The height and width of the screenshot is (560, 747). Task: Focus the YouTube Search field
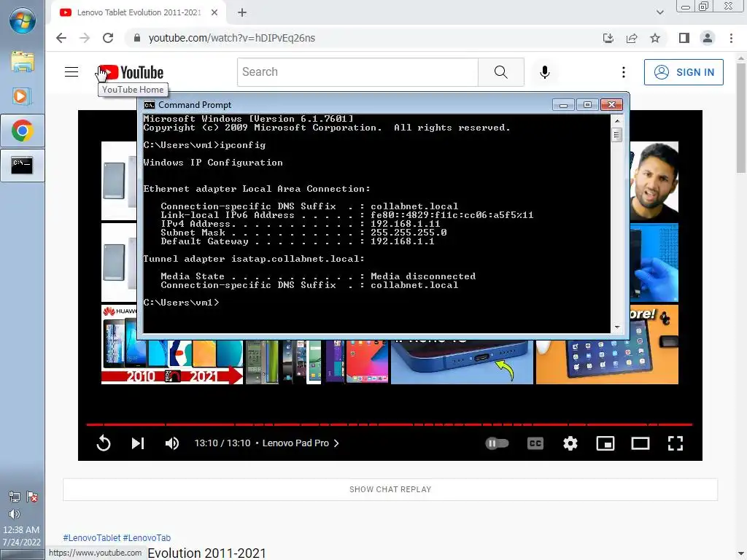[357, 72]
